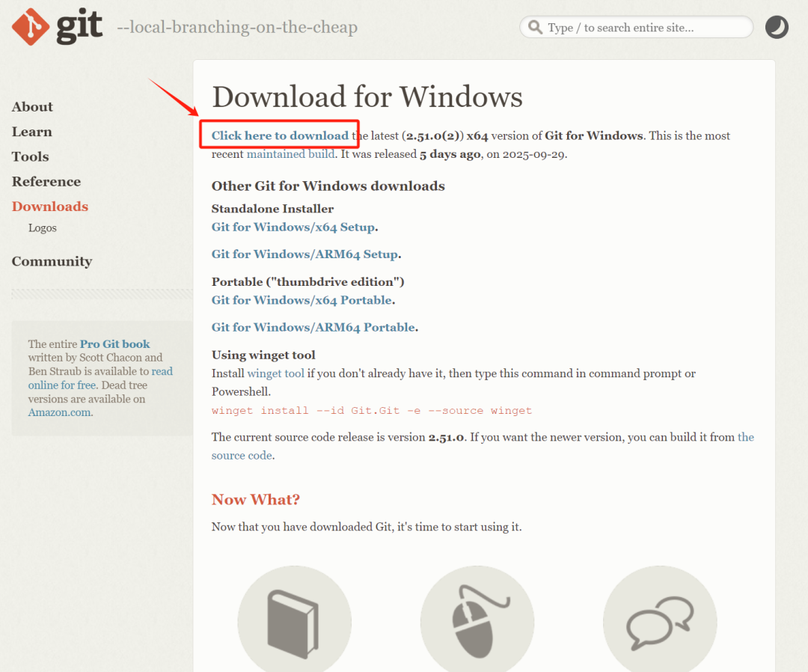
Task: Click the '--local-branching-on-the-cheap' tagline
Action: [x=238, y=27]
